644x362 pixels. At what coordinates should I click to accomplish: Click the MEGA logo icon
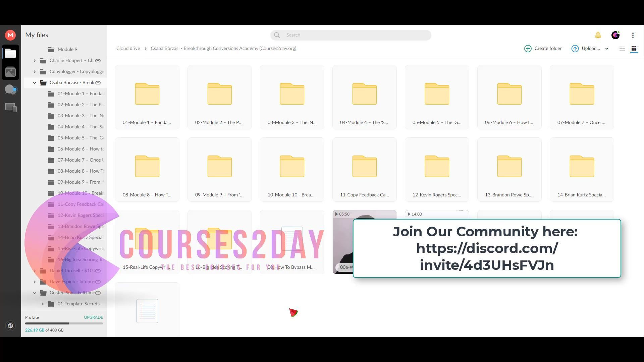click(x=10, y=35)
